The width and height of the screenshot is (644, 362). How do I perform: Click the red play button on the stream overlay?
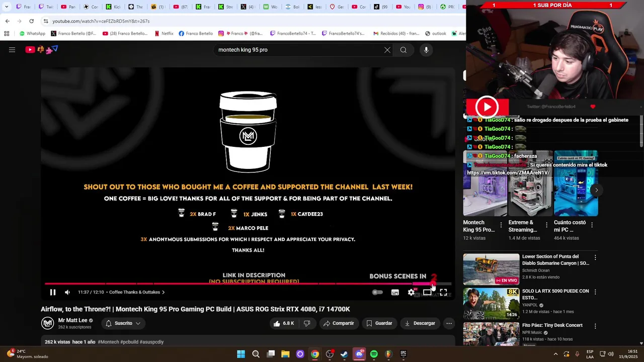pos(487,107)
